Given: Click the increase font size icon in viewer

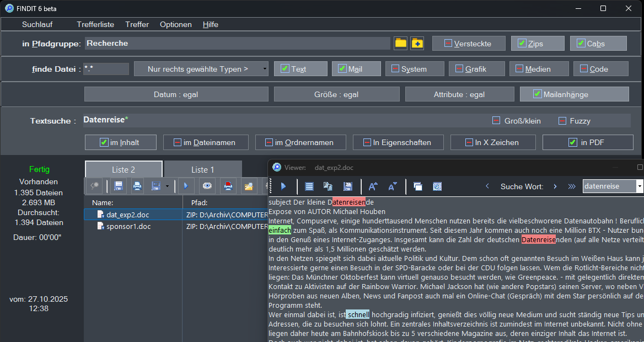Looking at the screenshot, I should [x=373, y=186].
